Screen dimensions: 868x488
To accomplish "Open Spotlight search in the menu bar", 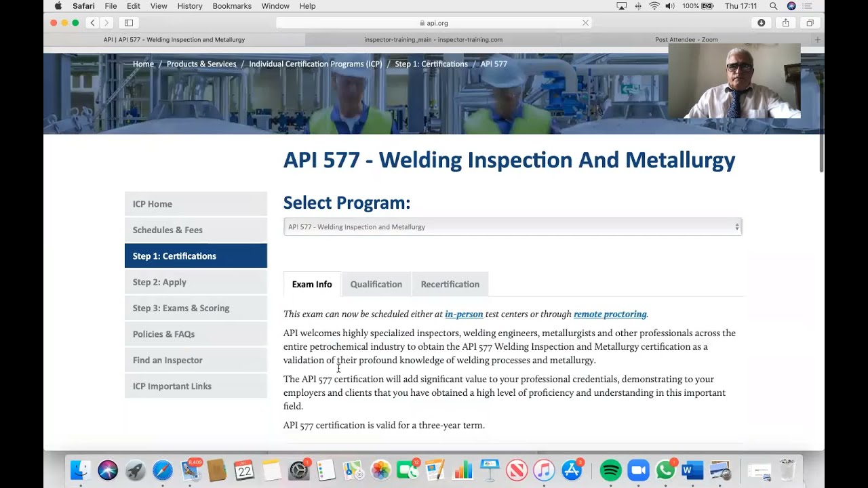I will [773, 6].
